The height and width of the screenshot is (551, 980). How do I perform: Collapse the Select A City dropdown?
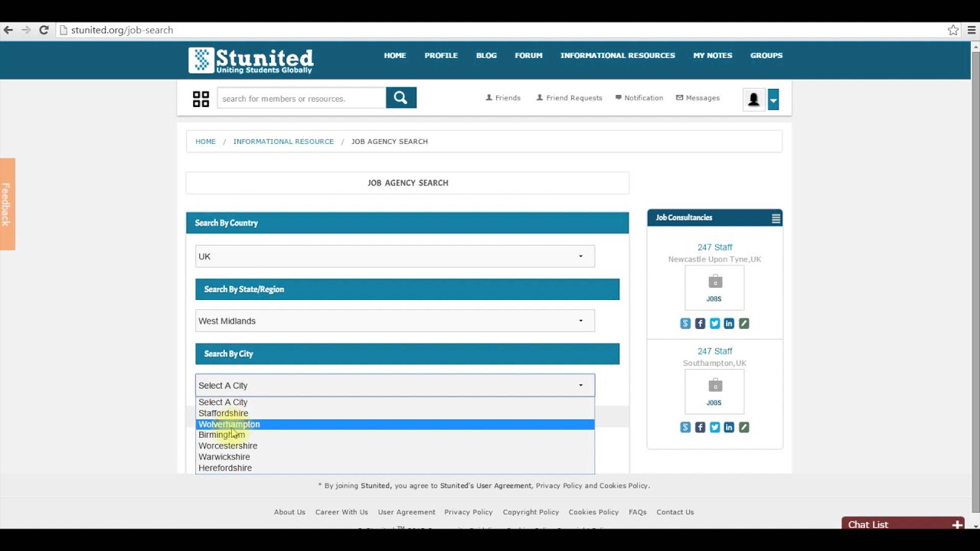click(x=395, y=385)
